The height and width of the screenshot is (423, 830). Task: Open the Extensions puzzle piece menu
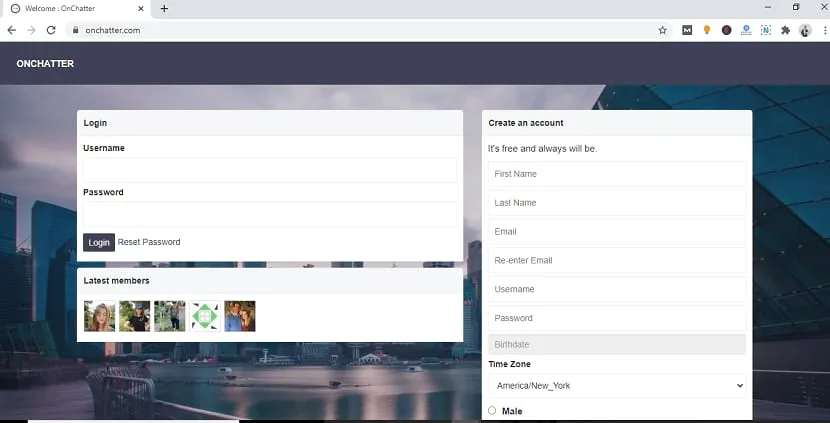(x=786, y=30)
